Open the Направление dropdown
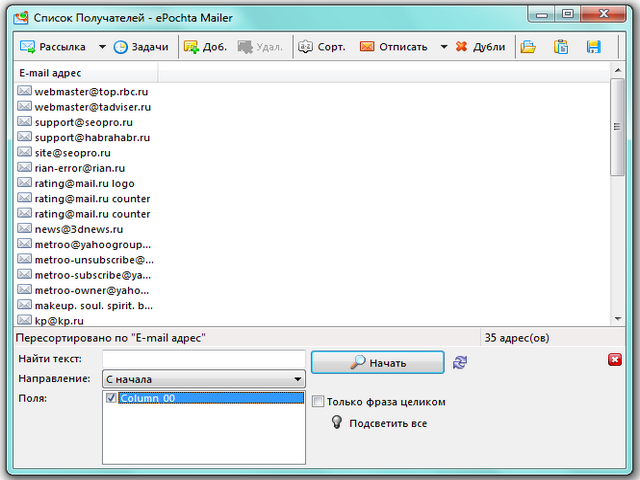This screenshot has width=640, height=480. (x=204, y=379)
